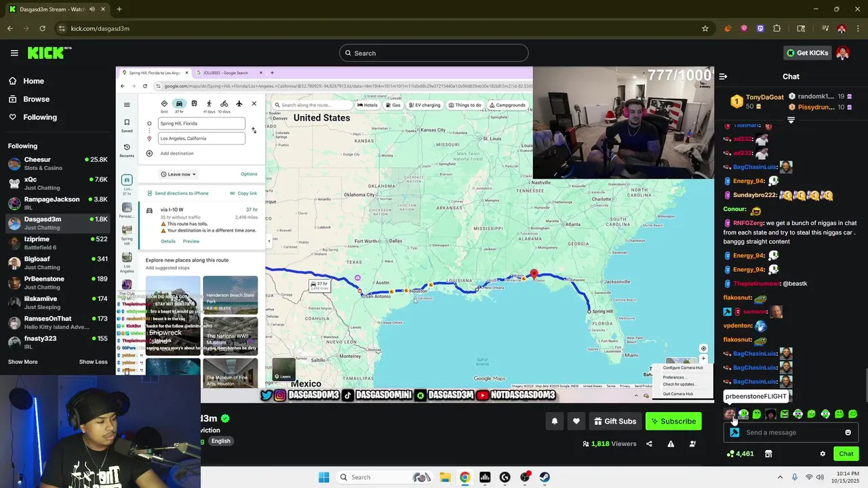Screen dimensions: 868x488
Task: Click the Gift Subs button
Action: click(615, 421)
